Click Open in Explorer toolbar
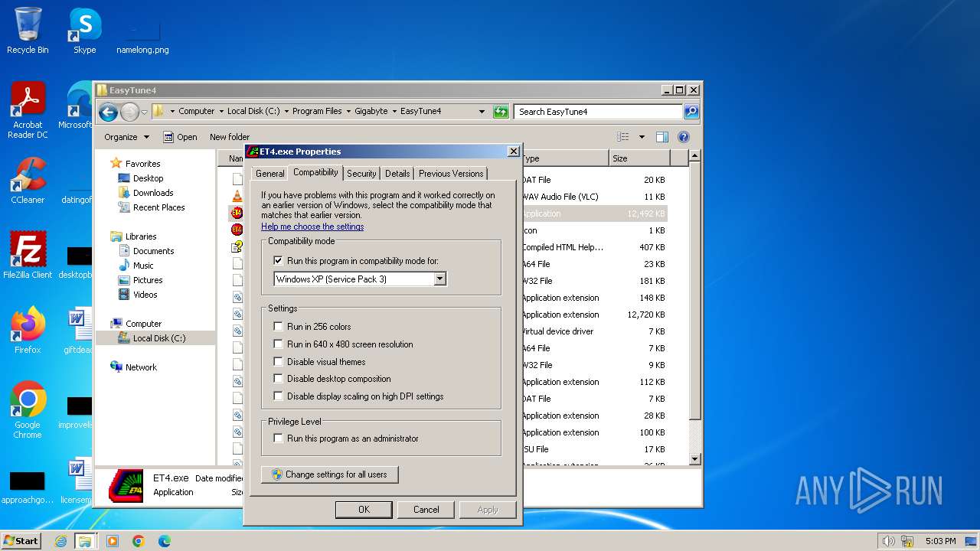Viewport: 980px width, 551px height. 181,137
